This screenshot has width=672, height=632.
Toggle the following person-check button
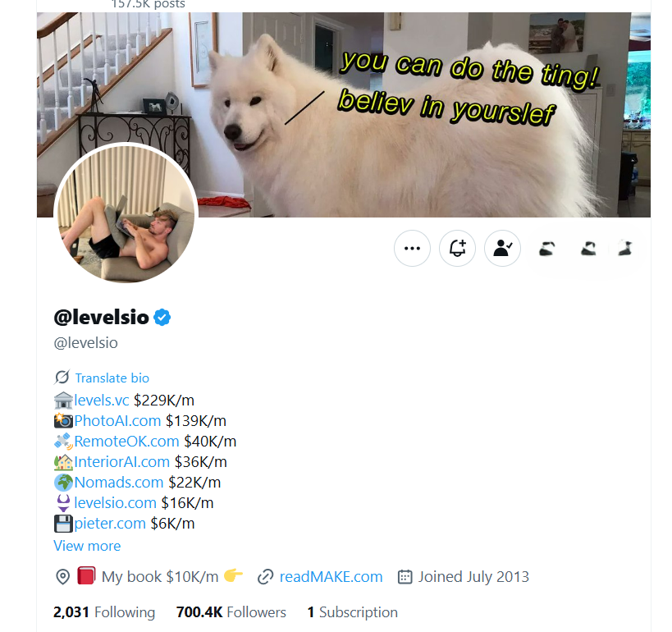pyautogui.click(x=502, y=248)
